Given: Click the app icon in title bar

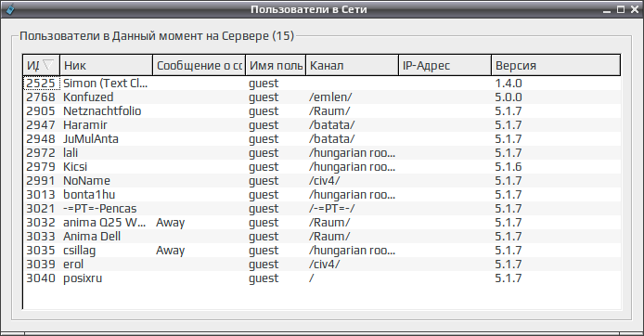Looking at the screenshot, I should [10, 9].
